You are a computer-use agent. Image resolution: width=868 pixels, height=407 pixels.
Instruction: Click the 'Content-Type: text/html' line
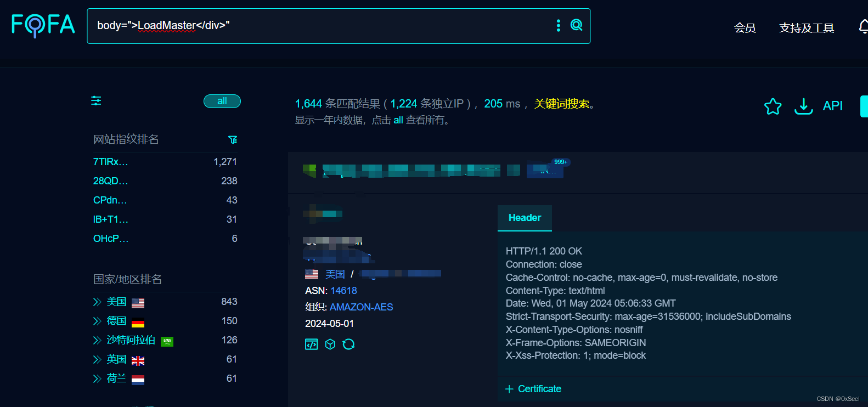pos(555,291)
